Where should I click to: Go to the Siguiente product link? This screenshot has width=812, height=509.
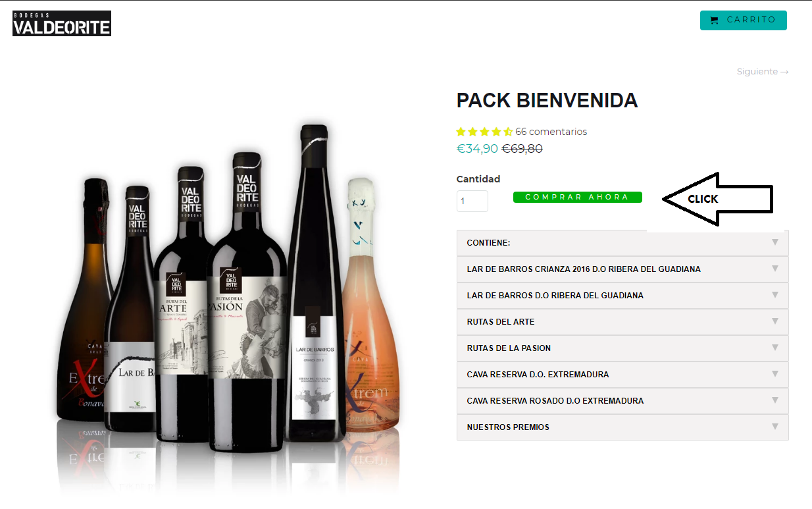763,72
